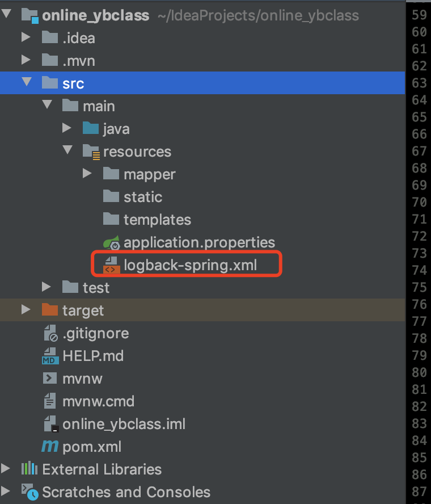The height and width of the screenshot is (504, 431).
Task: Click the script icon beside mvnw
Action: pyautogui.click(x=50, y=378)
